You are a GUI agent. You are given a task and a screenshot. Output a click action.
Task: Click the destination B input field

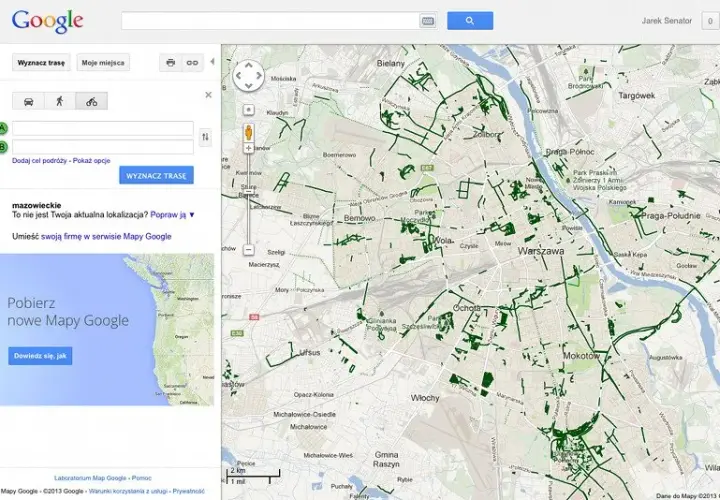pos(103,147)
